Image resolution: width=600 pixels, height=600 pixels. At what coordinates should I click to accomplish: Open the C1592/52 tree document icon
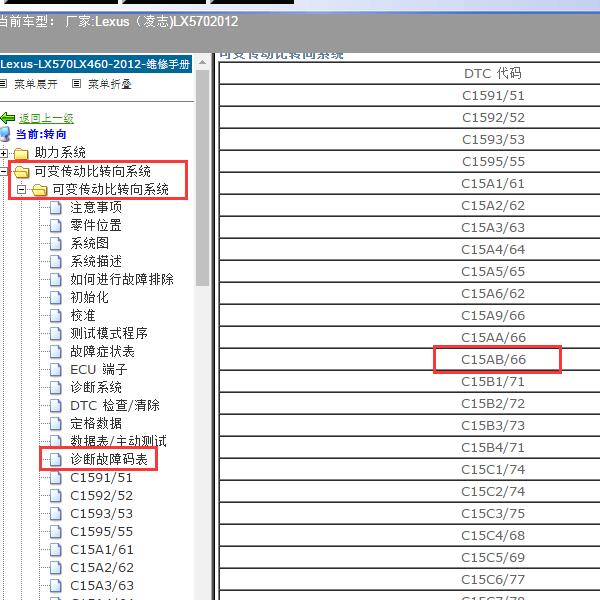coord(56,496)
